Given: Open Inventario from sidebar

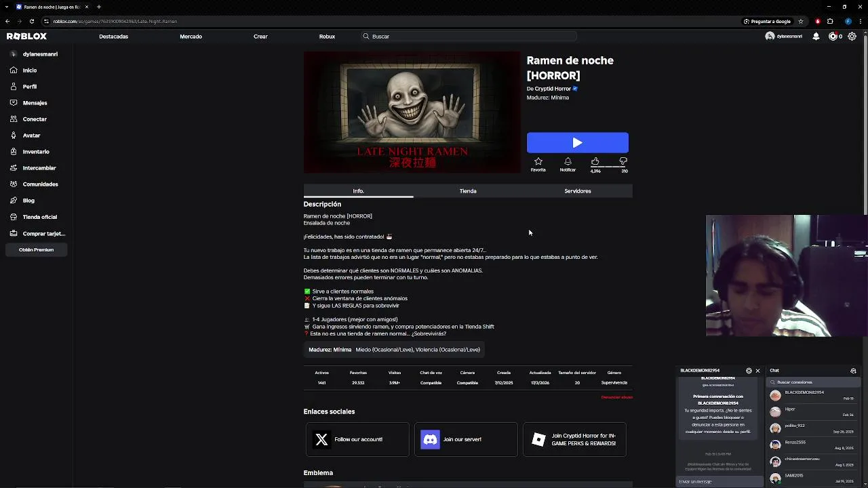Looking at the screenshot, I should [x=35, y=152].
